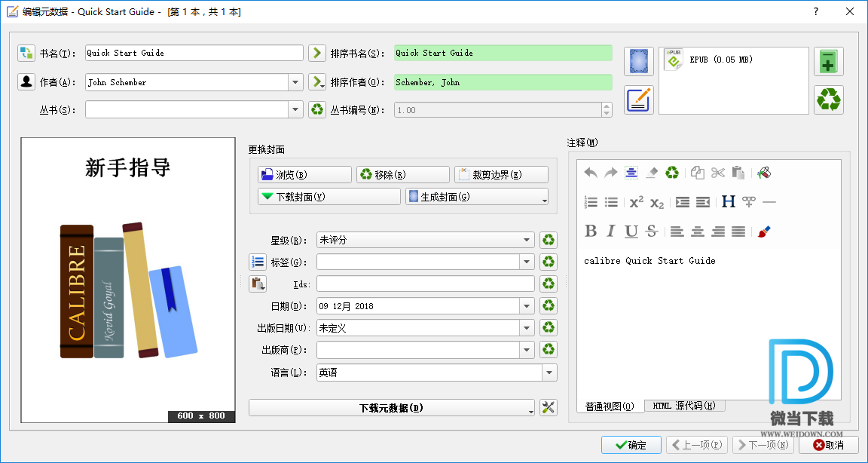Insert a horizontal separator line
Screen dimensions: 868x463
769,202
